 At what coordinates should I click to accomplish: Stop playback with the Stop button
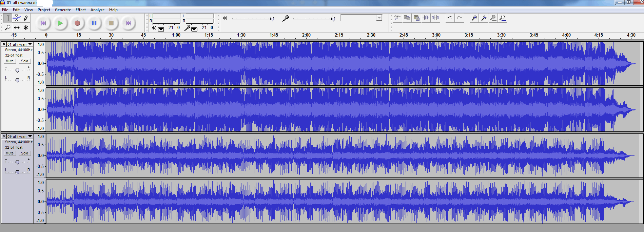[111, 23]
